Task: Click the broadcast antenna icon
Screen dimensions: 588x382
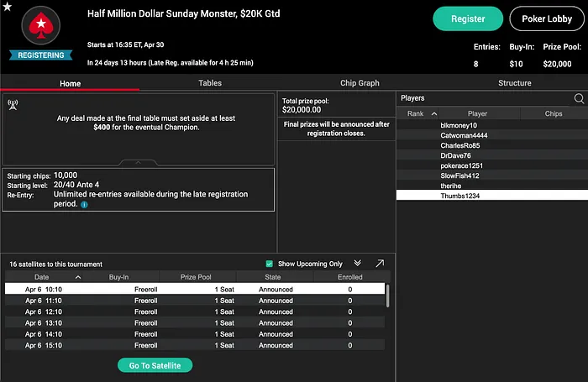Action: (x=13, y=105)
